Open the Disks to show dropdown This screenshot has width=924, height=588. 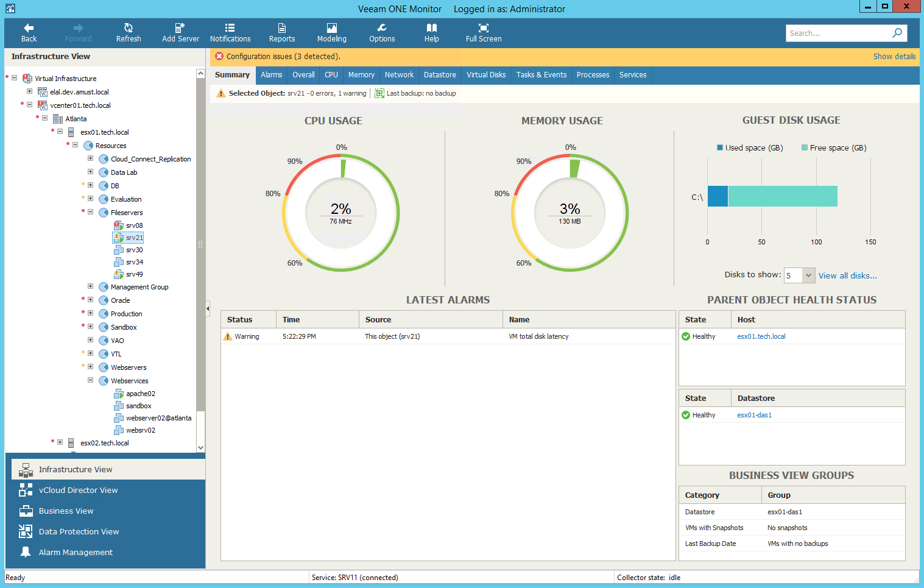pyautogui.click(x=808, y=275)
